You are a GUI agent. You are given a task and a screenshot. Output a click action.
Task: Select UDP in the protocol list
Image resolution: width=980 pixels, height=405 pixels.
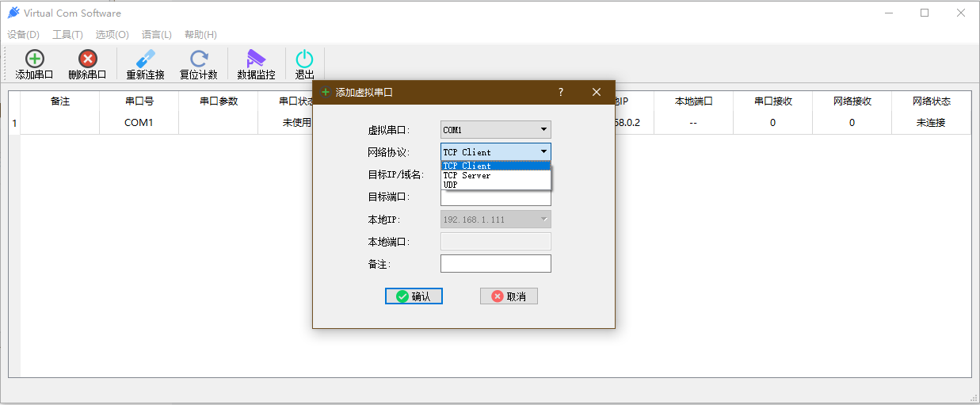point(496,185)
